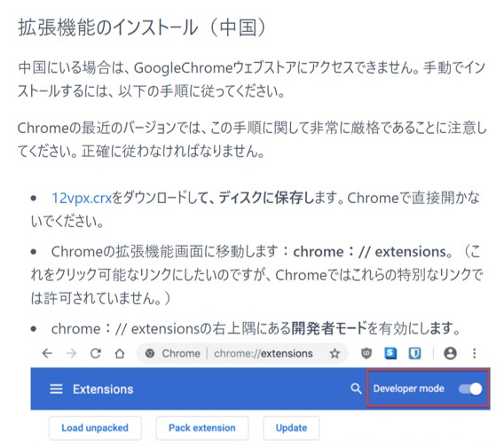The image size is (504, 448).
Task: Open the browser home icon
Action: coord(120,353)
